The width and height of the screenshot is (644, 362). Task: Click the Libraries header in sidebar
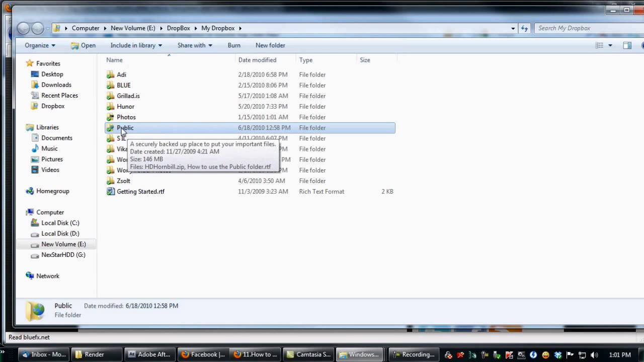47,127
